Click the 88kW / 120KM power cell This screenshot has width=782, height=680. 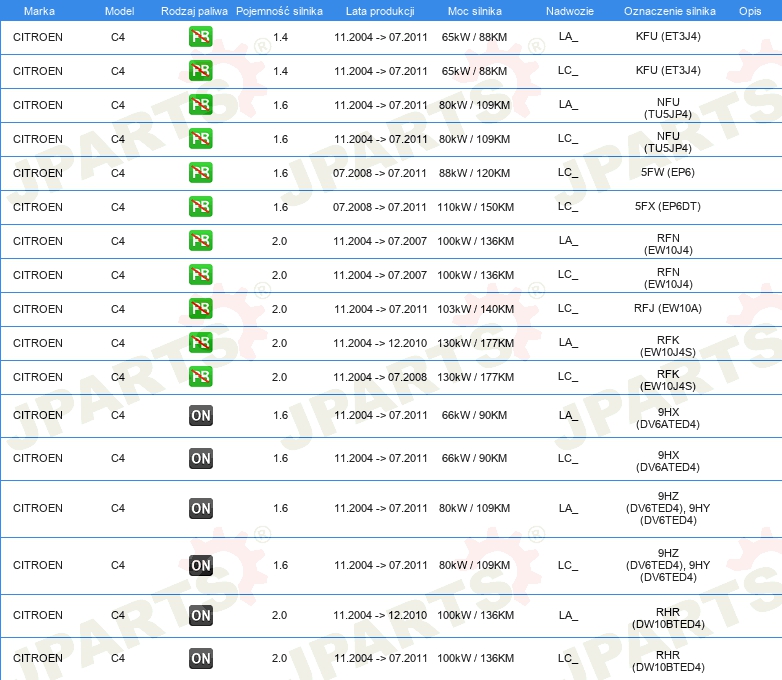pos(474,173)
